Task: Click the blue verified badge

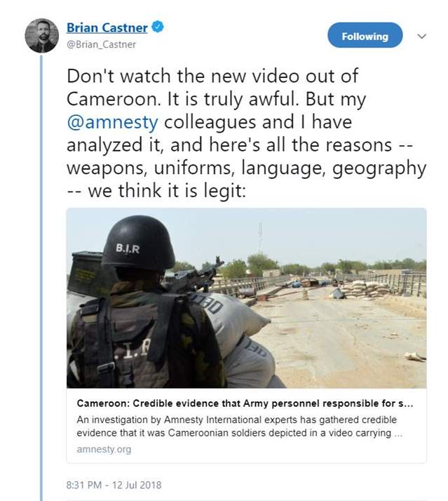Action: coord(159,27)
